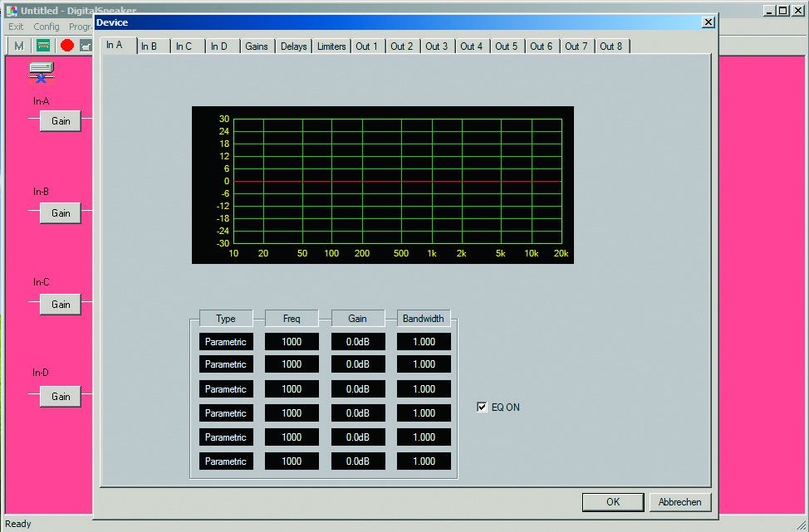Click the second band's 1.000 bandwidth field
809x532 pixels.
coord(424,364)
